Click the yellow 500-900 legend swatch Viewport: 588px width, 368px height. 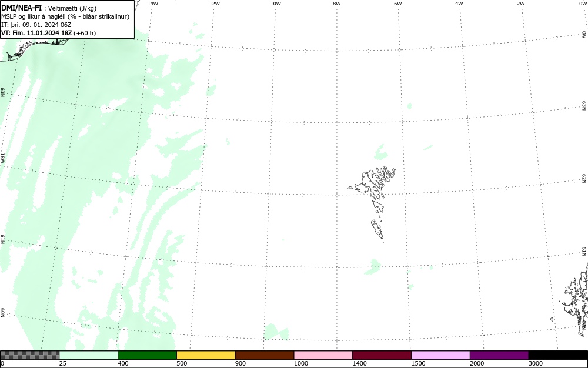(x=206, y=355)
